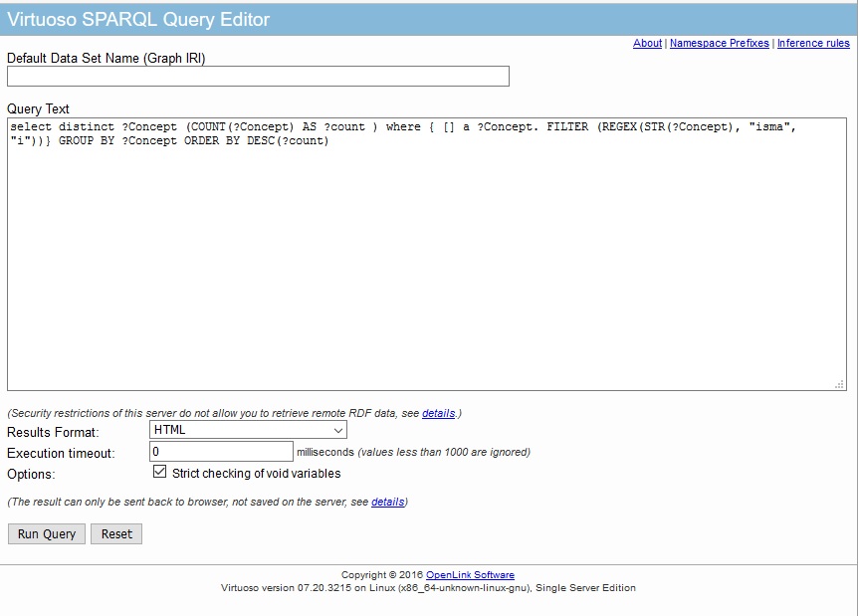Open the OpenLink Software link
Screen dimensions: 858x616
click(470, 575)
